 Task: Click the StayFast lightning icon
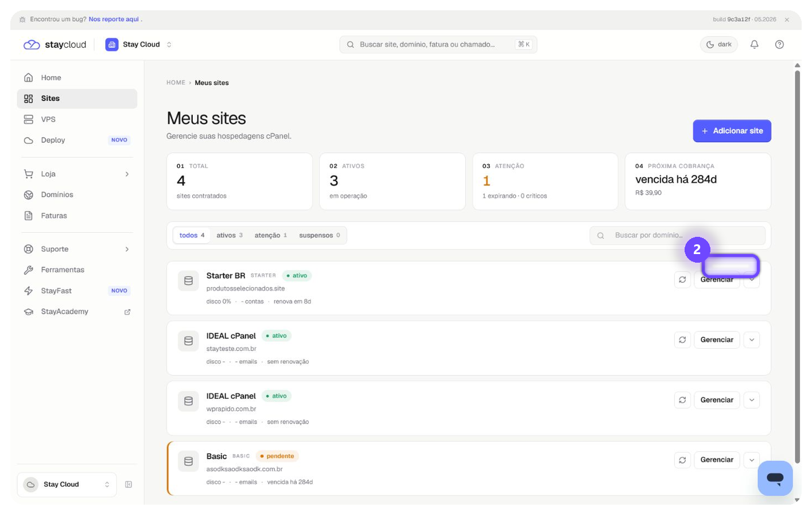[x=28, y=291]
